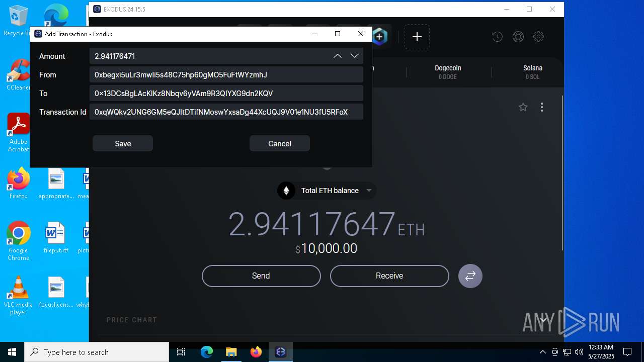Select the Exodus app on the taskbar
This screenshot has width=644, height=362.
point(281,352)
